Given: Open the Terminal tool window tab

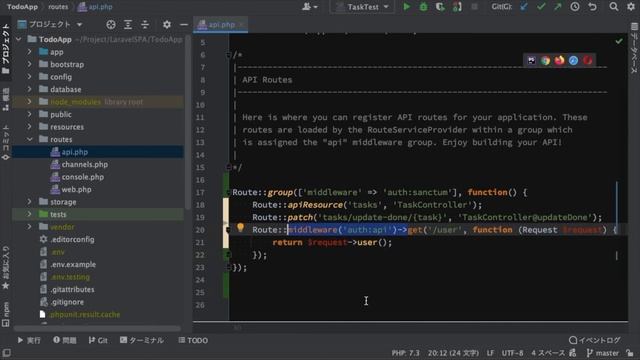Looking at the screenshot, I should [142, 340].
